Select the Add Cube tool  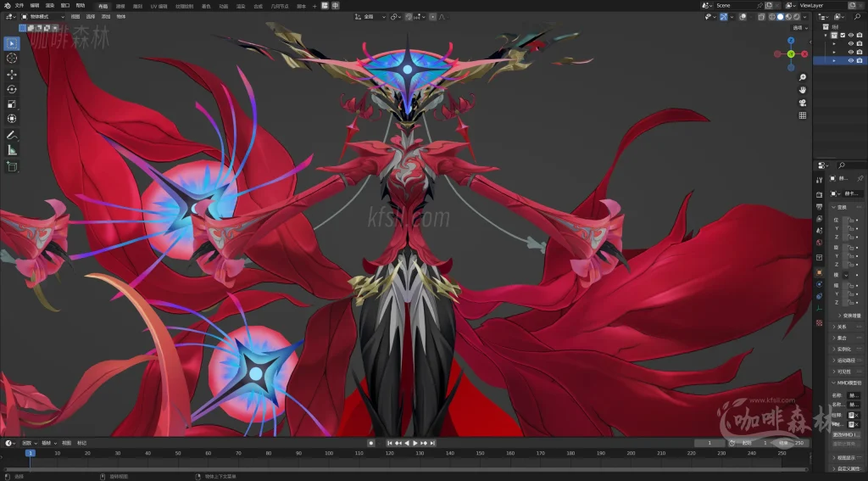(12, 166)
